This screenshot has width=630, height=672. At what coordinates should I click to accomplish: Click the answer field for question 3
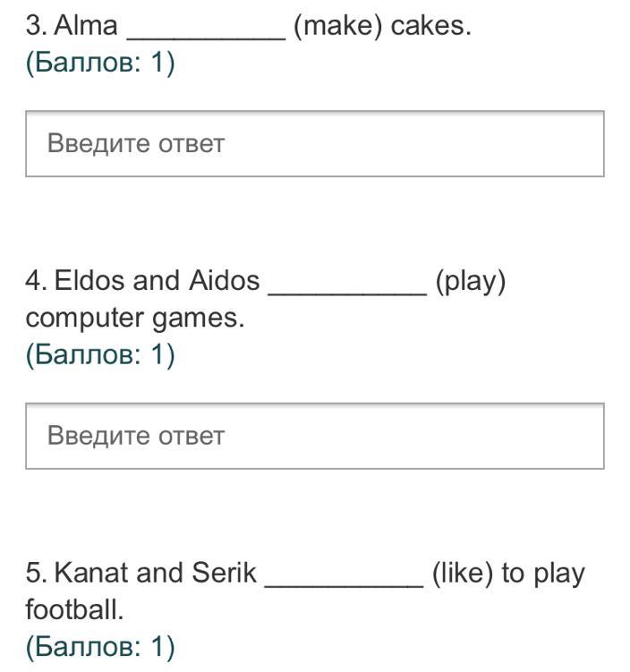(314, 144)
